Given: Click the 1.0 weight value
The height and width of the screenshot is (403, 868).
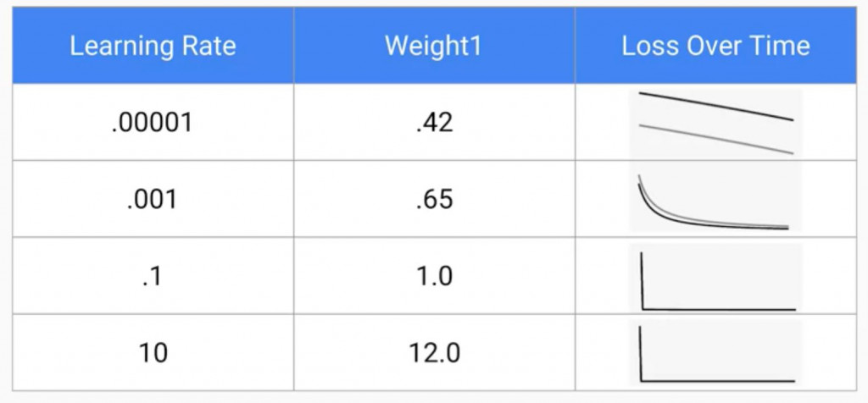Looking at the screenshot, I should [x=434, y=276].
